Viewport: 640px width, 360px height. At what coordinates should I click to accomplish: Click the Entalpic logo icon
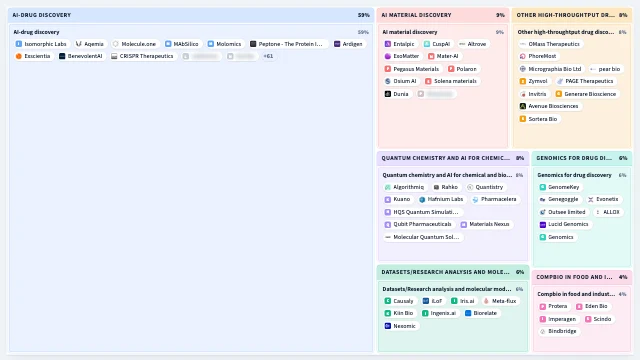pyautogui.click(x=388, y=44)
